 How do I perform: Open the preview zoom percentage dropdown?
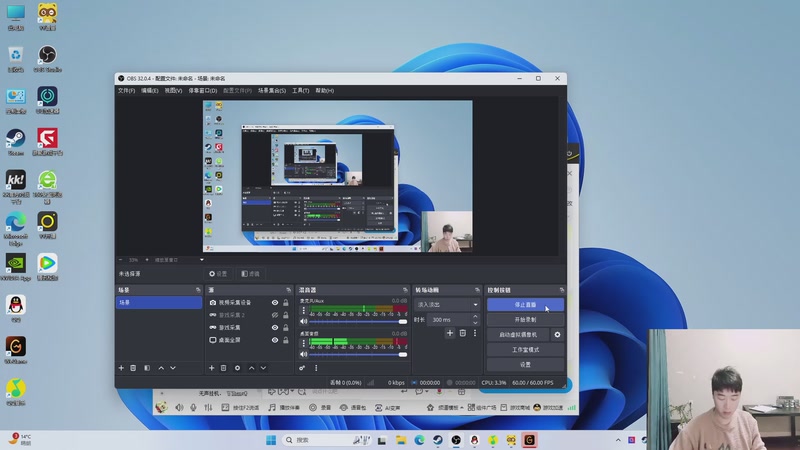pyautogui.click(x=133, y=260)
